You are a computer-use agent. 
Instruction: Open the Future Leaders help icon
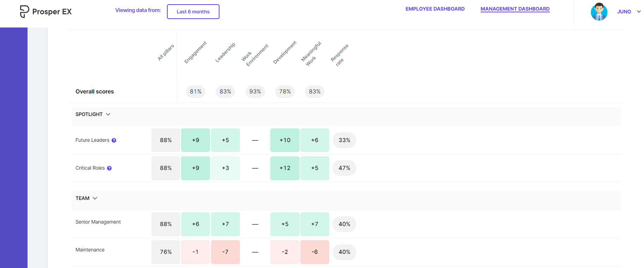pyautogui.click(x=114, y=140)
